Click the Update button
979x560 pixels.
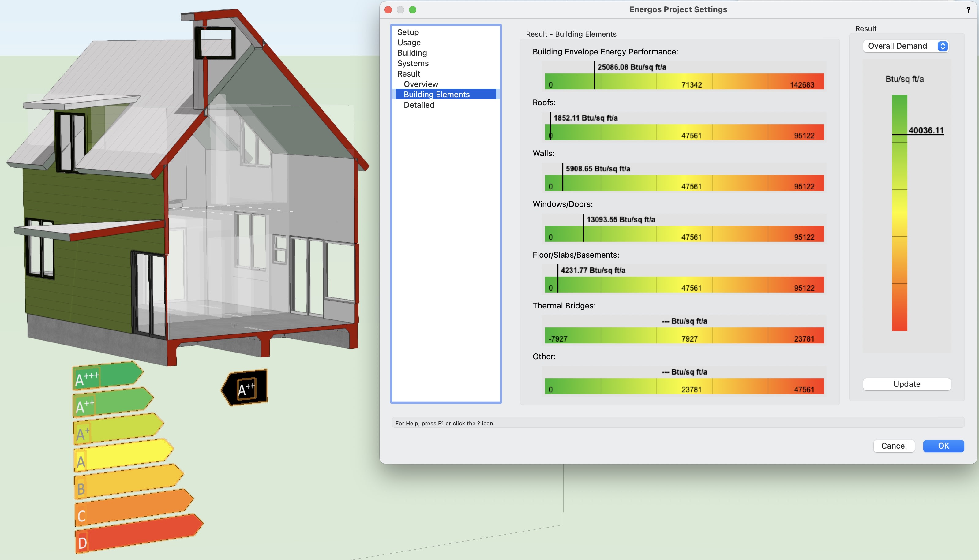[x=907, y=384]
